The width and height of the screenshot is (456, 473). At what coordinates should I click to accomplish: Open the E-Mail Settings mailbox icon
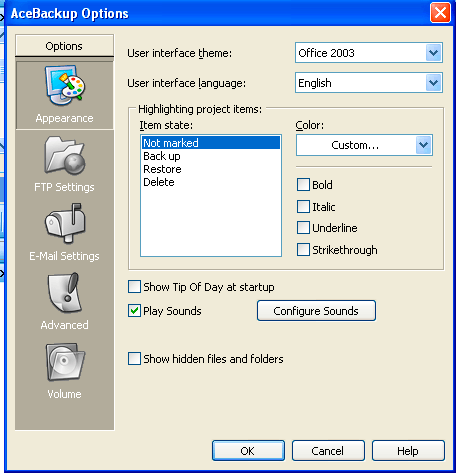click(x=65, y=223)
